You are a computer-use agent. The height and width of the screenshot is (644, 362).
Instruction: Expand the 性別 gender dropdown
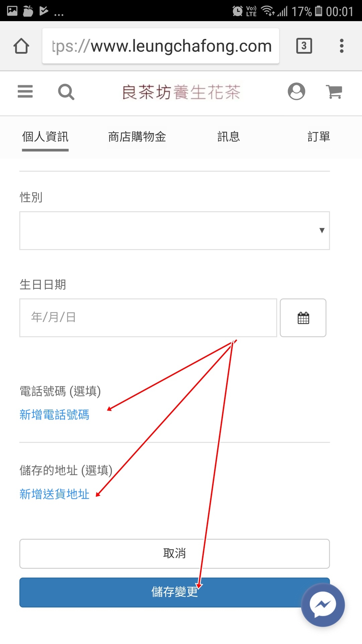pyautogui.click(x=175, y=230)
